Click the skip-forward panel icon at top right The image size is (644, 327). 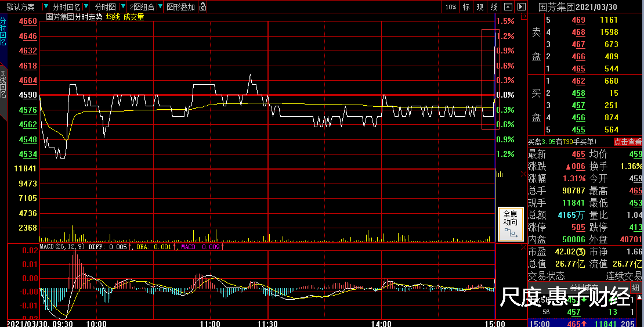521,7
